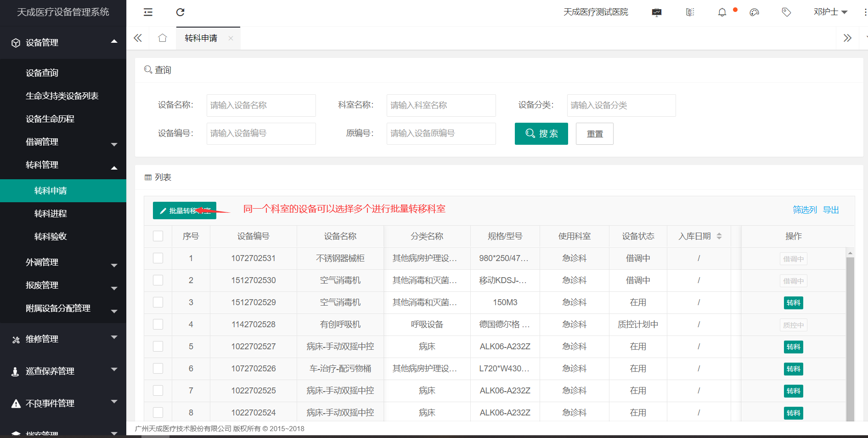Click the 转科 button for device 1072702526
This screenshot has width=868, height=438.
tap(793, 369)
